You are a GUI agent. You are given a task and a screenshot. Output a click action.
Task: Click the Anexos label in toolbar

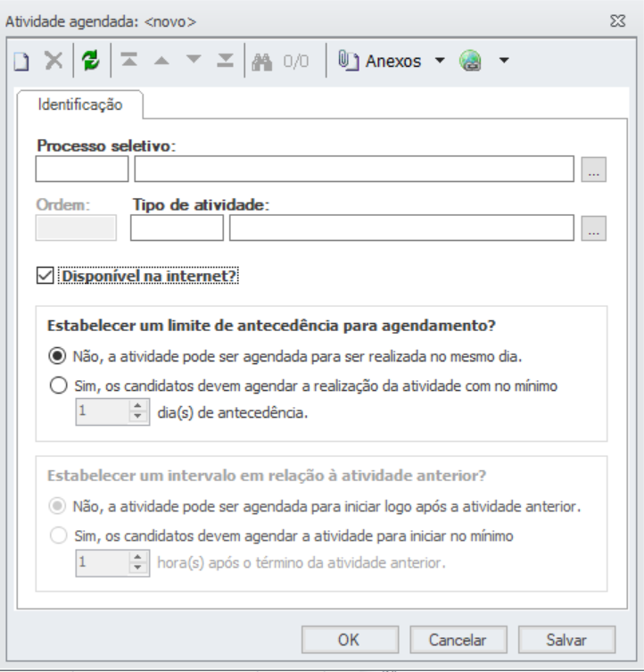click(393, 62)
